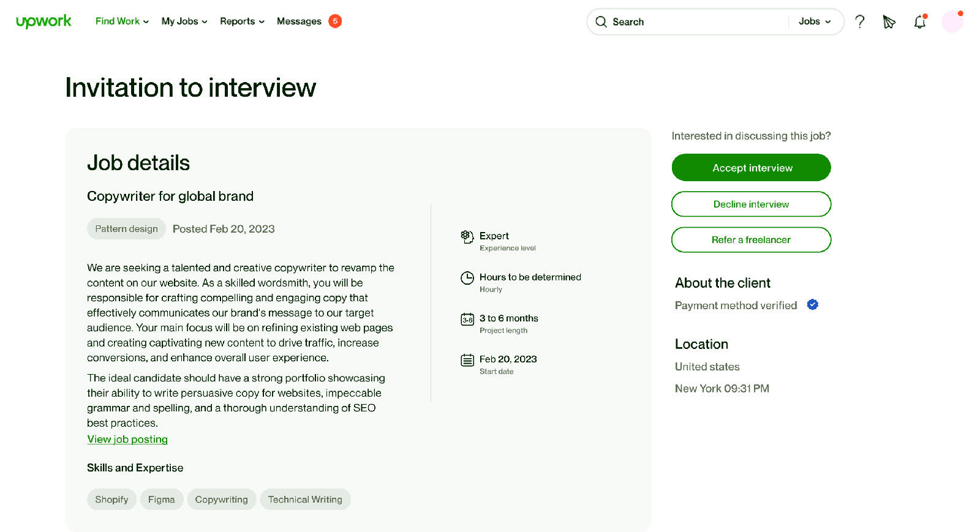This screenshot has width=980, height=532.
Task: Open the help question mark icon
Action: pyautogui.click(x=859, y=21)
